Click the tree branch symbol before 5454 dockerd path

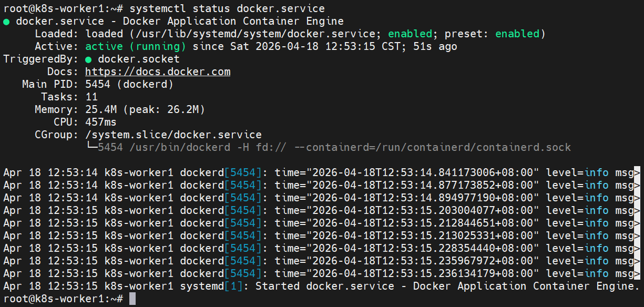coord(91,147)
